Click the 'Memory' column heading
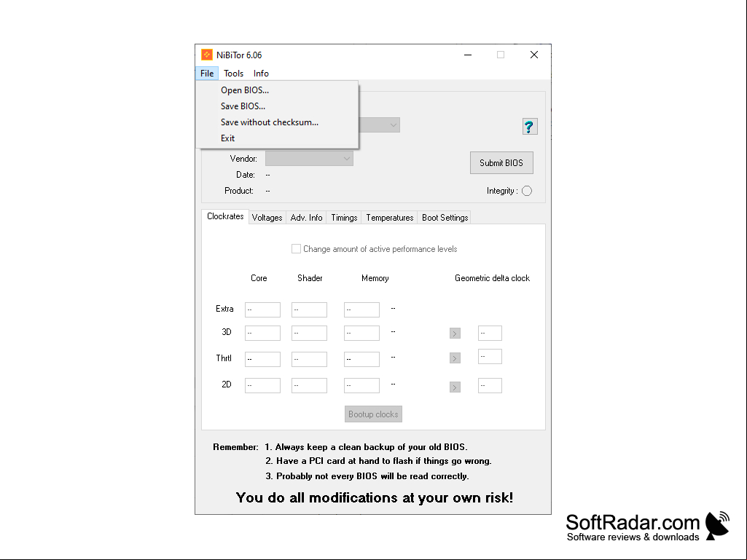Image resolution: width=747 pixels, height=560 pixels. [x=375, y=278]
